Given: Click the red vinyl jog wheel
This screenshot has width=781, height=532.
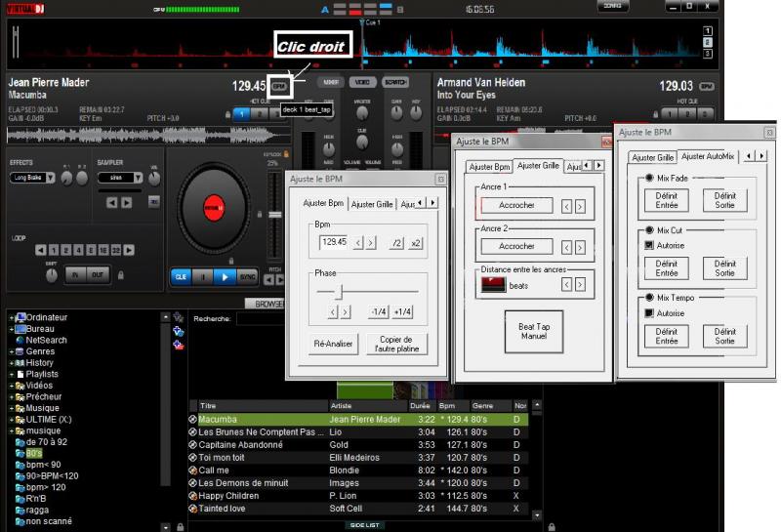Looking at the screenshot, I should [x=214, y=208].
